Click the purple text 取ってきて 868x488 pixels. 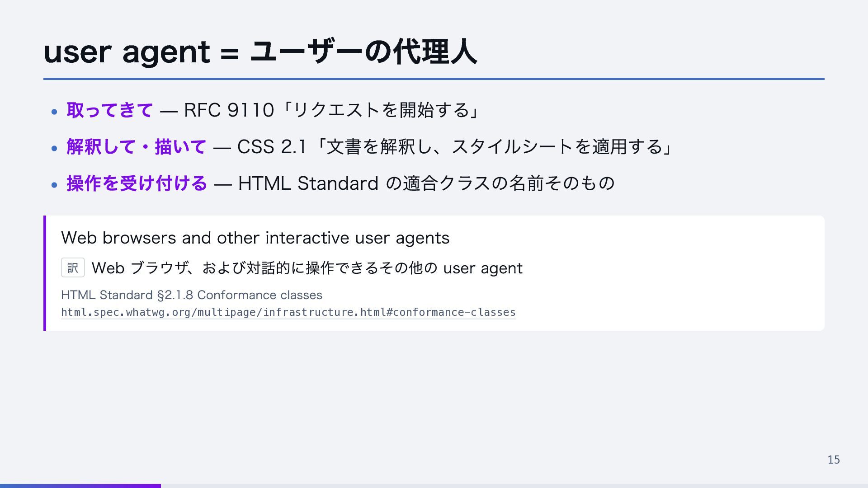coord(110,110)
